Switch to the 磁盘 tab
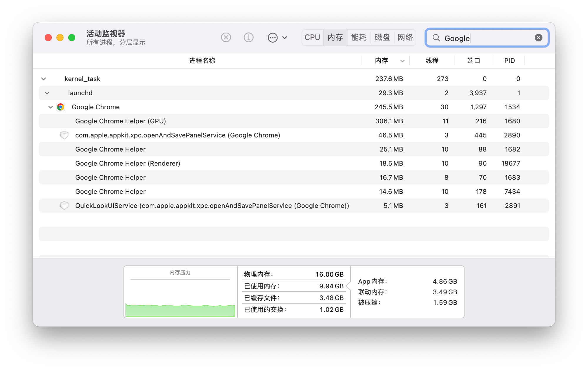The image size is (588, 370). [x=382, y=38]
